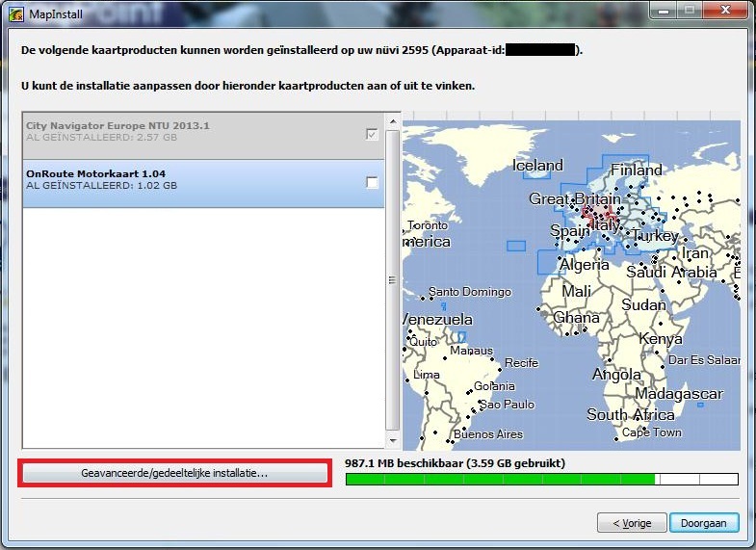
Task: Click the MapInstall app icon in title bar
Action: coord(16,14)
